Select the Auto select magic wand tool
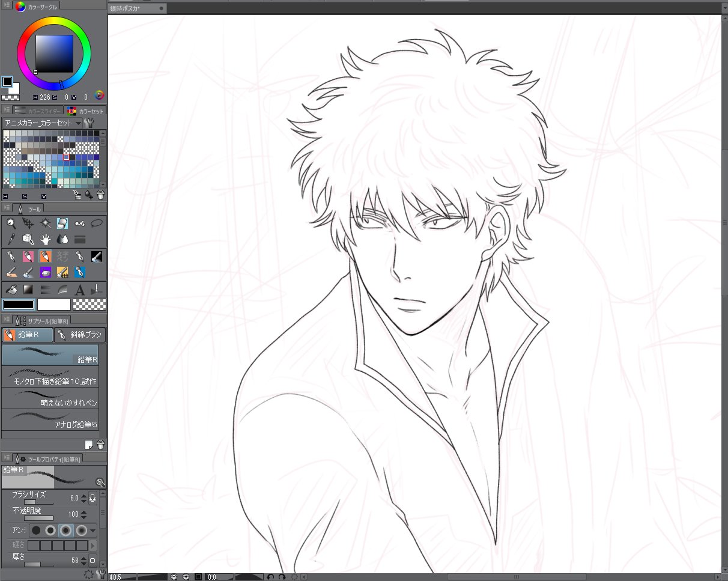 (45, 224)
